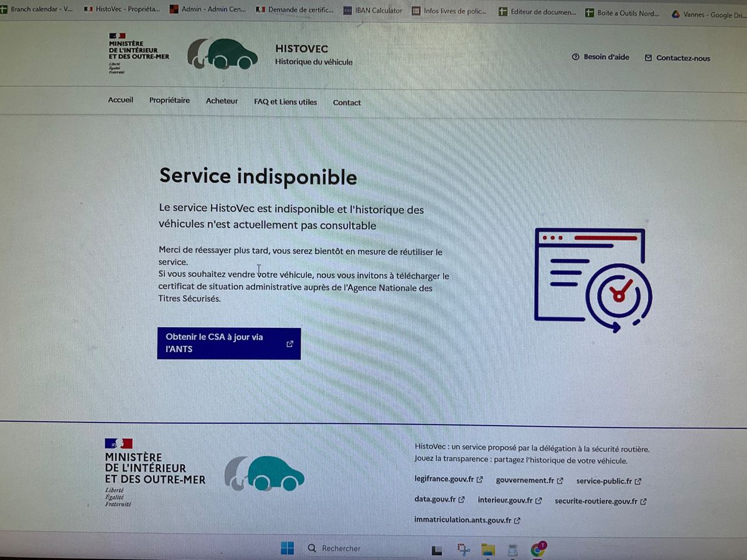Screen dimensions: 747x560
Task: Click Obtenir le CSA à jour via l'ANTS button
Action: 229,343
